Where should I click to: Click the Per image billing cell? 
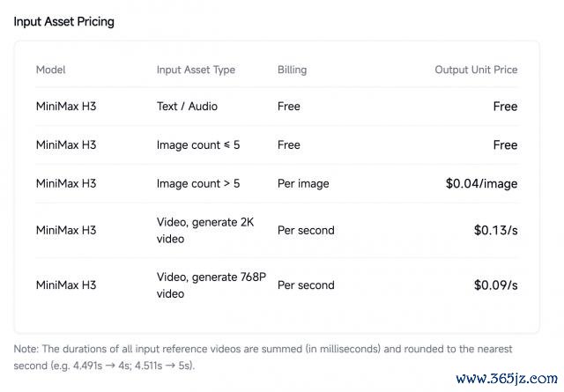[x=303, y=184]
